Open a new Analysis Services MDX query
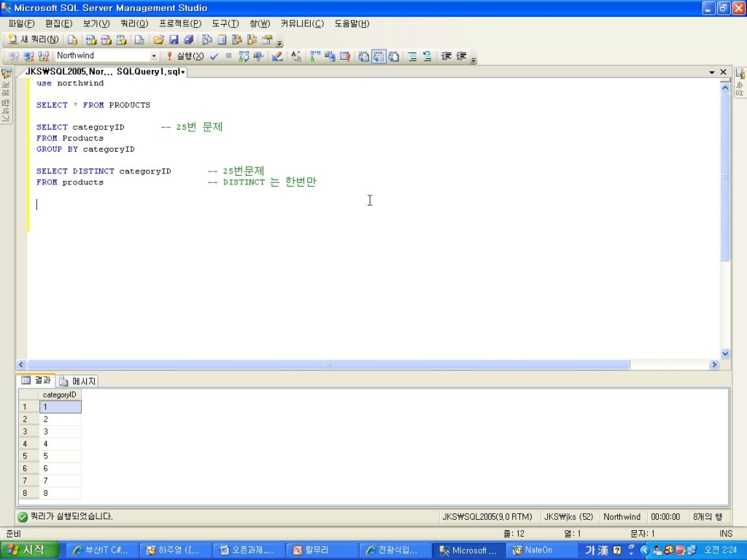 (90, 40)
